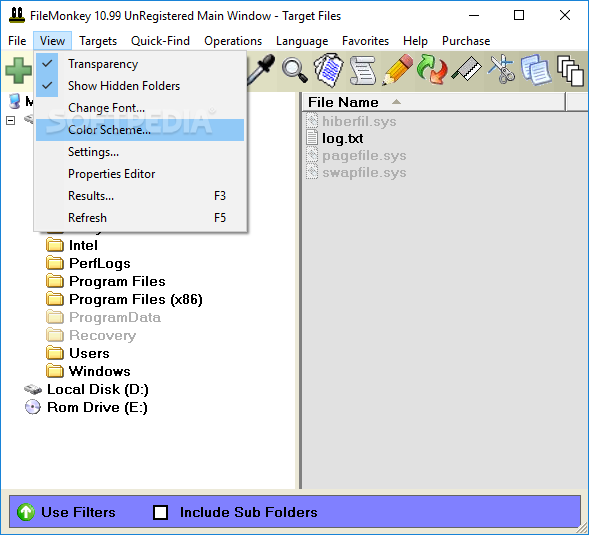
Task: Click the Local Disk (D:) drive icon
Action: coord(33,389)
